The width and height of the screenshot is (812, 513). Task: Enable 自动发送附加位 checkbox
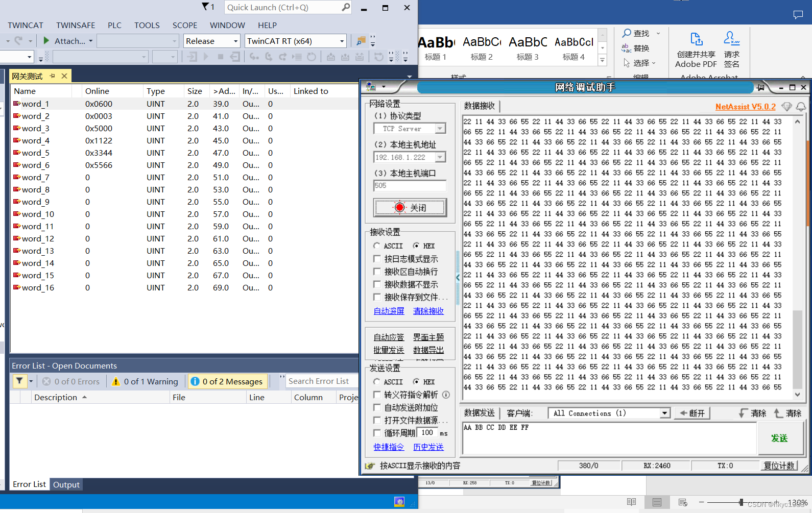click(377, 407)
